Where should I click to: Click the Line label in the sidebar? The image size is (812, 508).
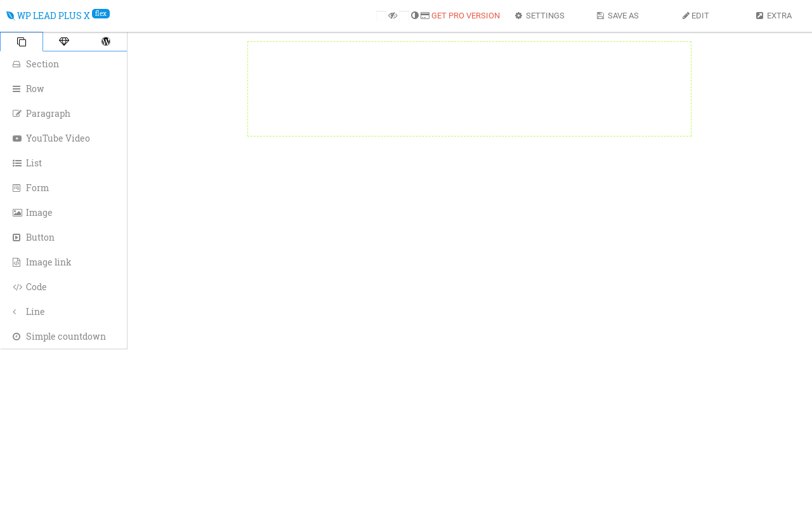coord(35,312)
